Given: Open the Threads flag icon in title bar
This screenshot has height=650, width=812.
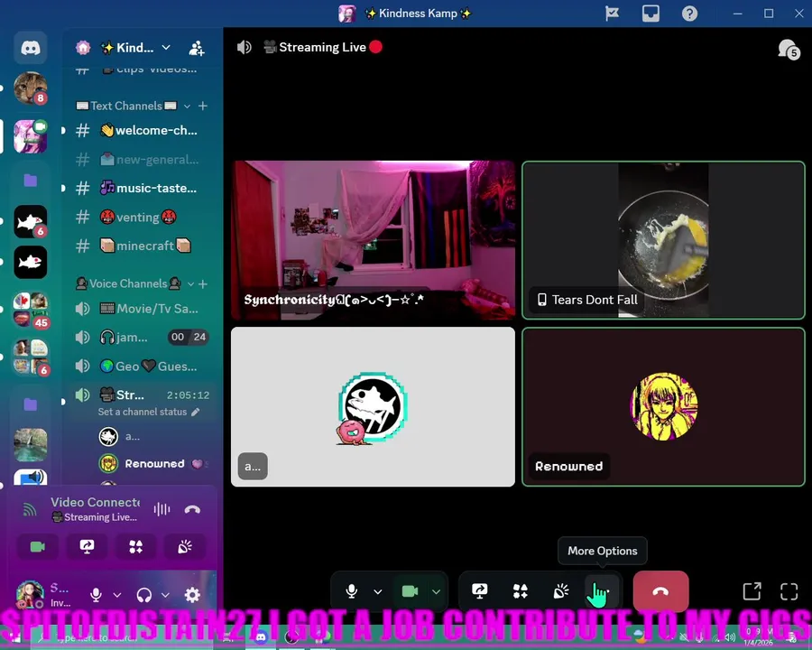Looking at the screenshot, I should [x=612, y=14].
